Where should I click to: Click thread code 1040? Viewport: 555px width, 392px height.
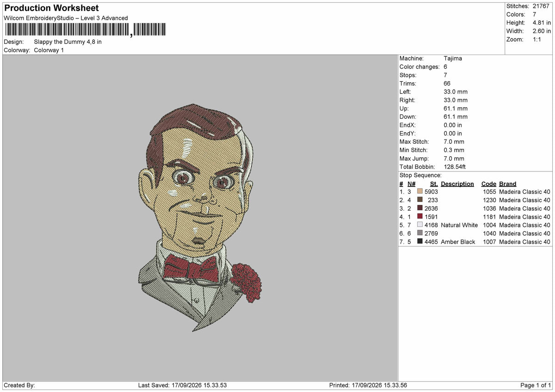tap(489, 233)
